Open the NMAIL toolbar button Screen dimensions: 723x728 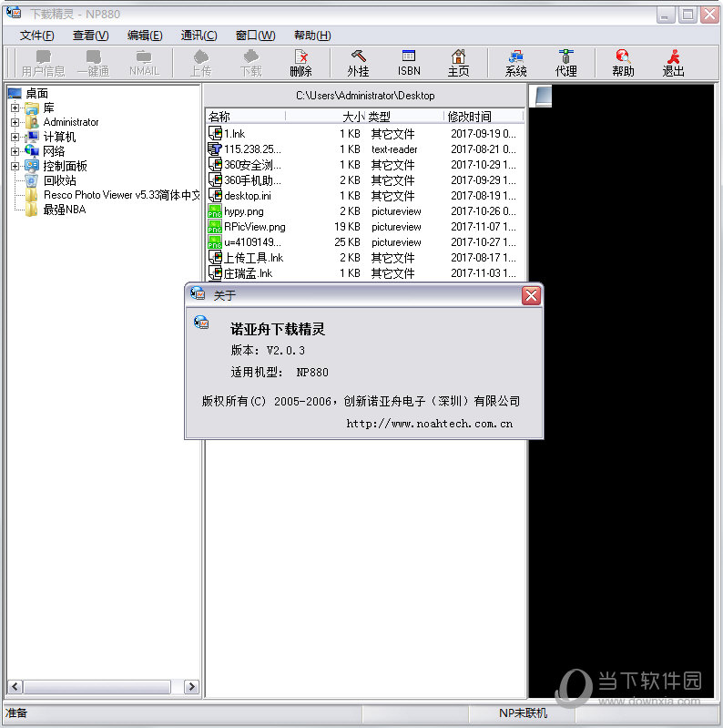pyautogui.click(x=144, y=63)
